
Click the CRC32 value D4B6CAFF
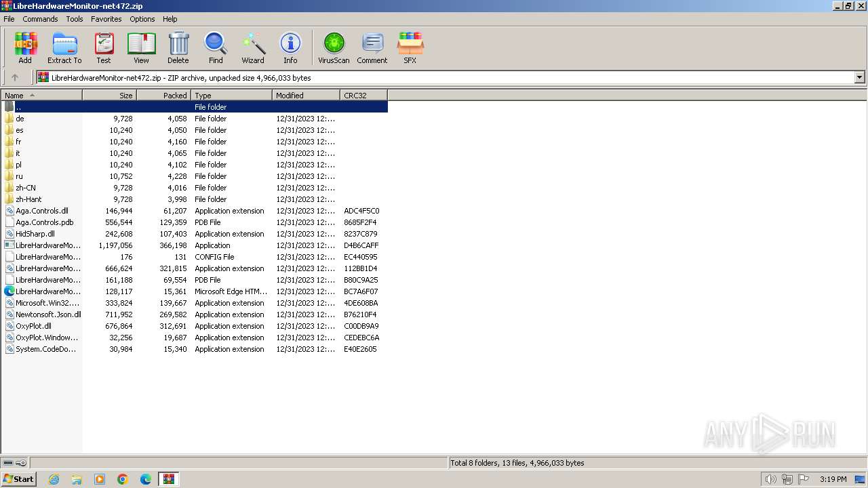(x=361, y=245)
